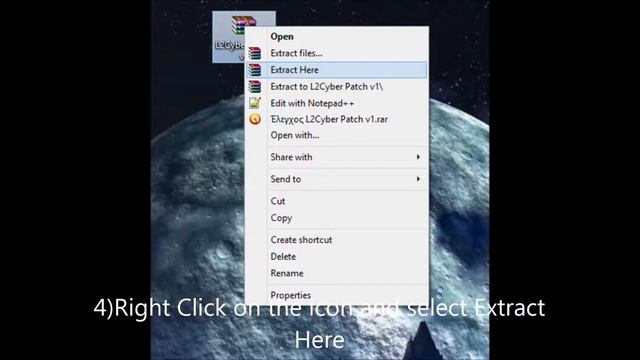Click WinRAR icon beside Extract Here
Image resolution: width=640 pixels, height=360 pixels.
[x=255, y=70]
